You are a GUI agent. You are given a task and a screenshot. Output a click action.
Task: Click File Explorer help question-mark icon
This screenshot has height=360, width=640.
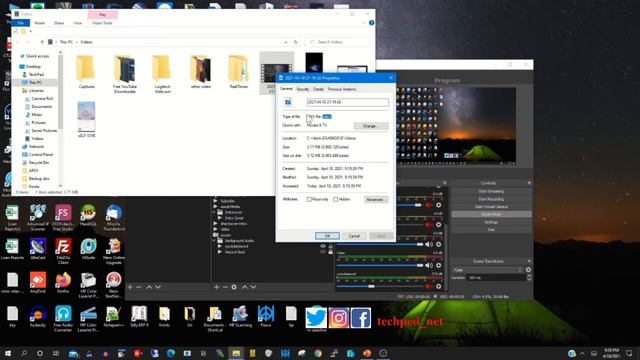[371, 23]
